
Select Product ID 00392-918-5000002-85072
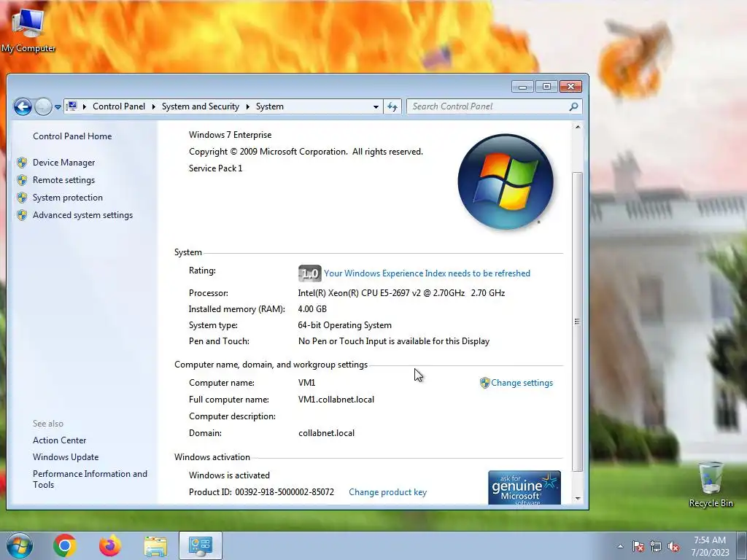pyautogui.click(x=285, y=492)
